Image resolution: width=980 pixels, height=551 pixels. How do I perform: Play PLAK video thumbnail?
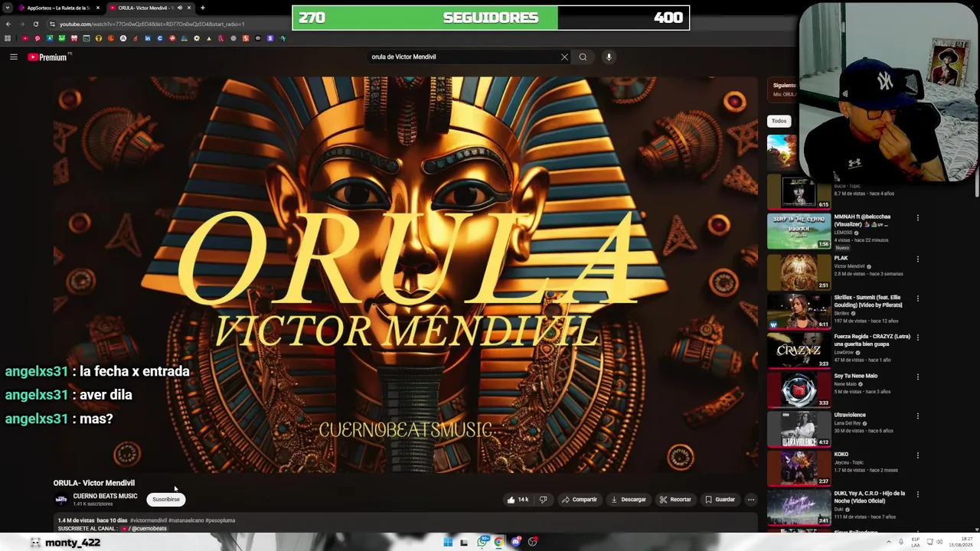(799, 271)
